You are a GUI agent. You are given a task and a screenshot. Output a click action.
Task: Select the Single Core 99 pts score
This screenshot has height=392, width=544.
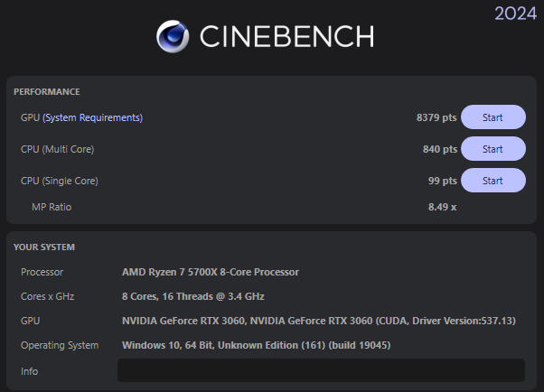coord(443,181)
